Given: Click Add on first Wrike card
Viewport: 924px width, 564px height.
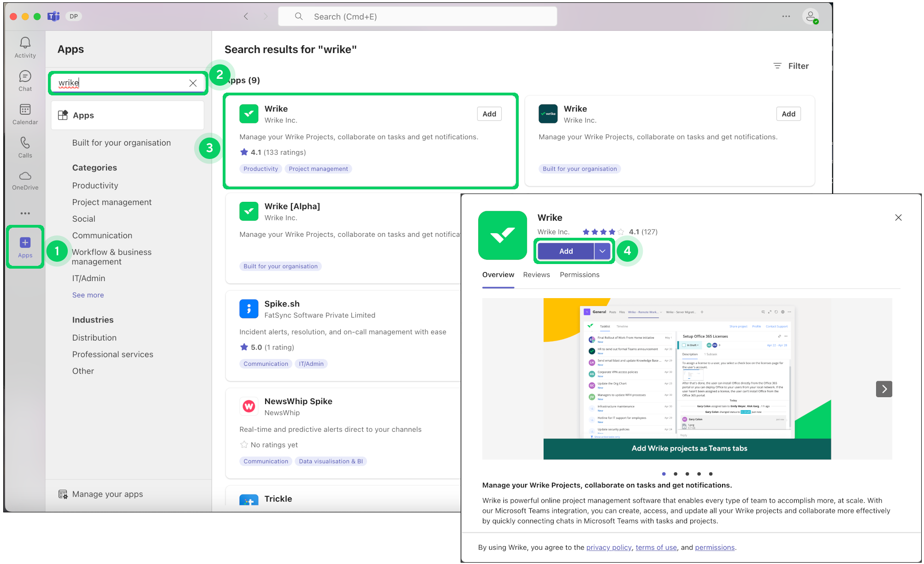Looking at the screenshot, I should pos(489,114).
